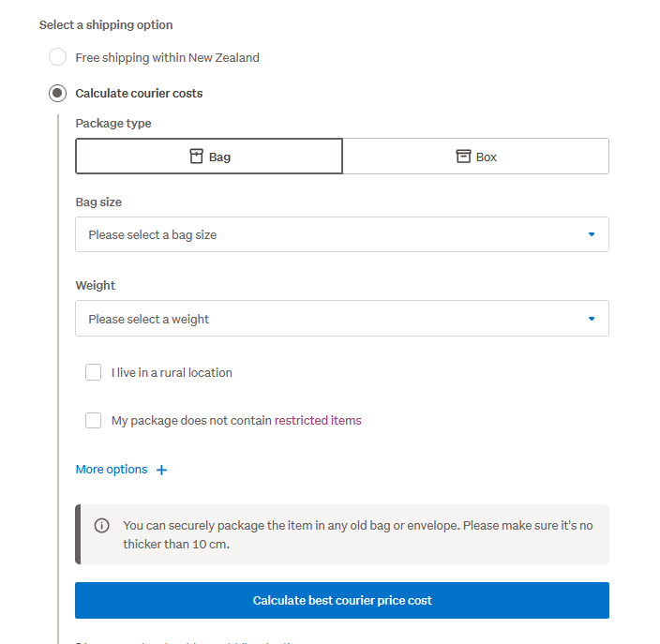This screenshot has width=660, height=644.
Task: Switch to the Box package type
Action: click(x=476, y=157)
